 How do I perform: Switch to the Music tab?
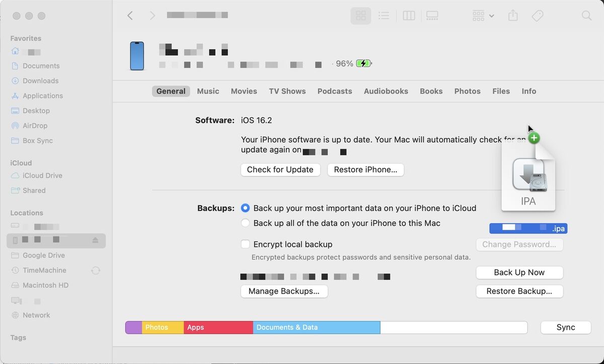pos(208,91)
